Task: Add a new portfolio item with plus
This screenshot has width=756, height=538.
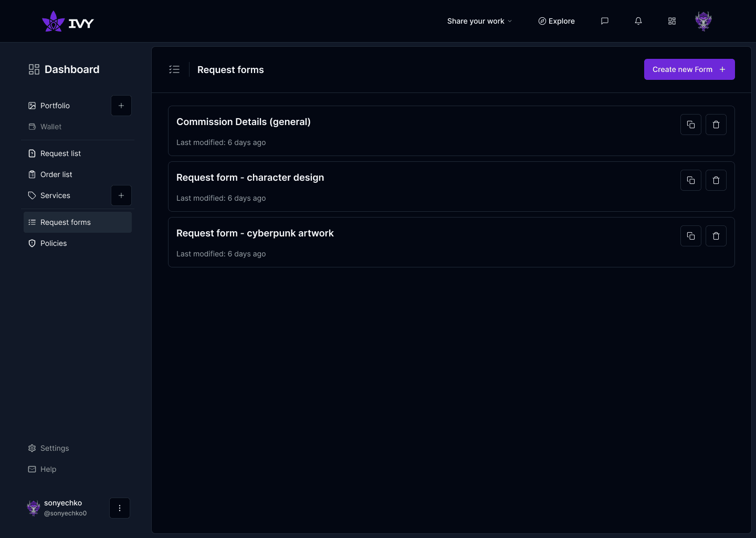Action: point(121,106)
